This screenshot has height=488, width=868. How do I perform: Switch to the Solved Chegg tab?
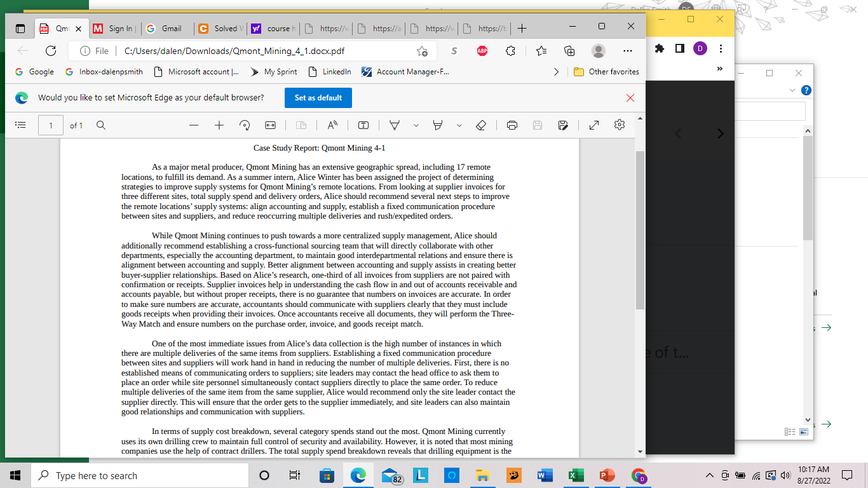[220, 29]
